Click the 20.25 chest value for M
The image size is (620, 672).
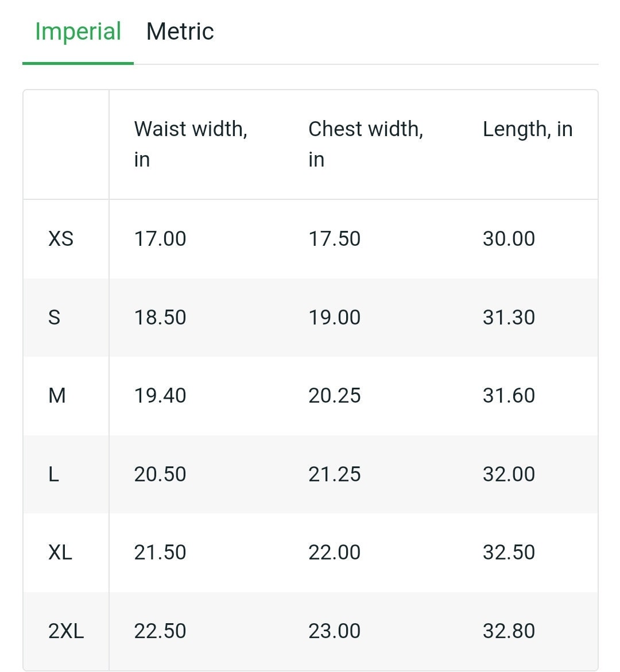pos(334,396)
